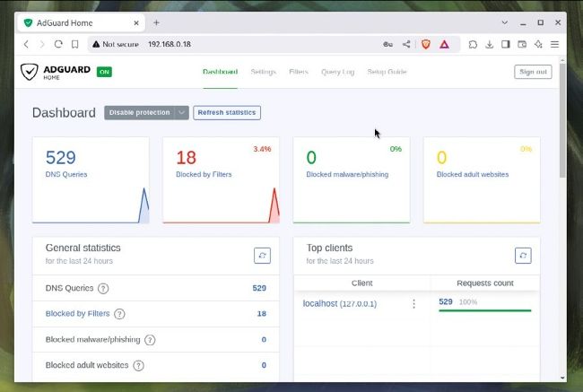Open the Settings menu

(x=263, y=72)
